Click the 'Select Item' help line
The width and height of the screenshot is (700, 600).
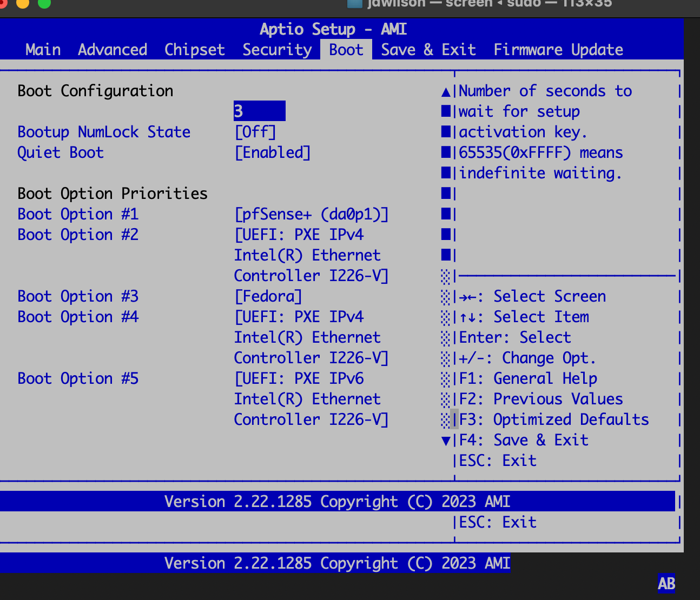click(x=524, y=317)
